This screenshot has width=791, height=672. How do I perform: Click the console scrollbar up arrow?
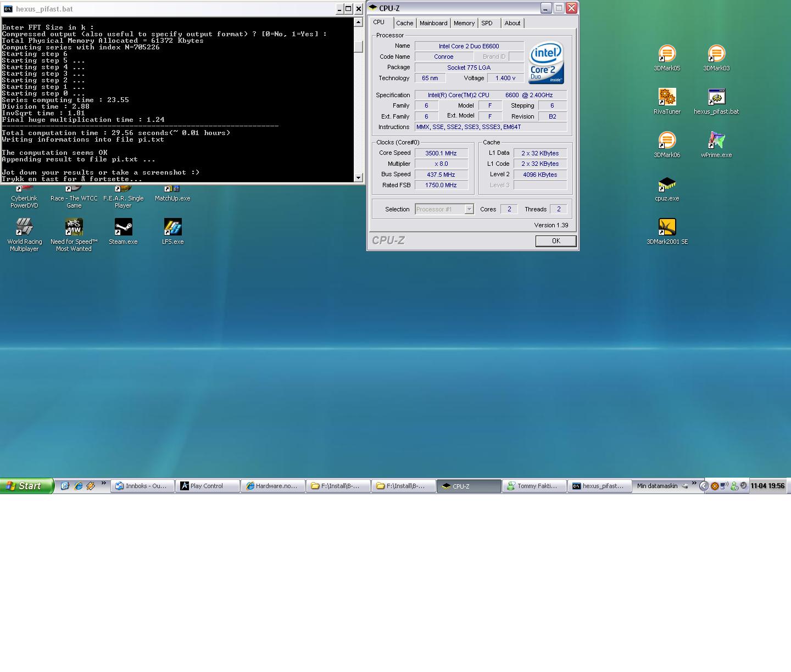(x=359, y=23)
